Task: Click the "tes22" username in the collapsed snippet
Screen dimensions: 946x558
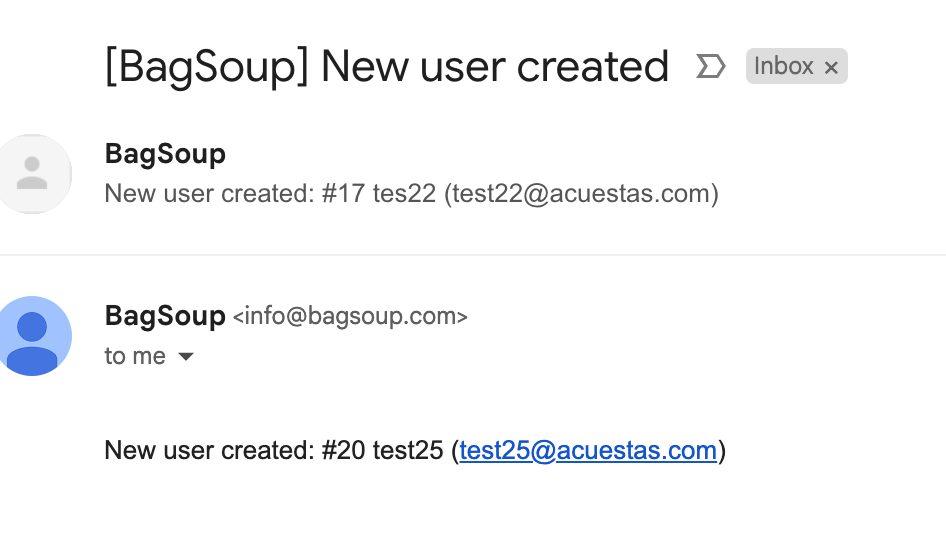Action: [x=403, y=193]
